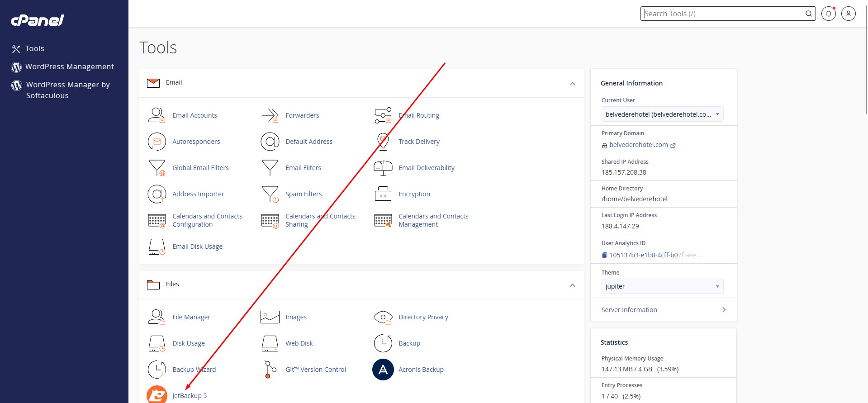Collapse the Email section
The image size is (868, 403).
(572, 84)
